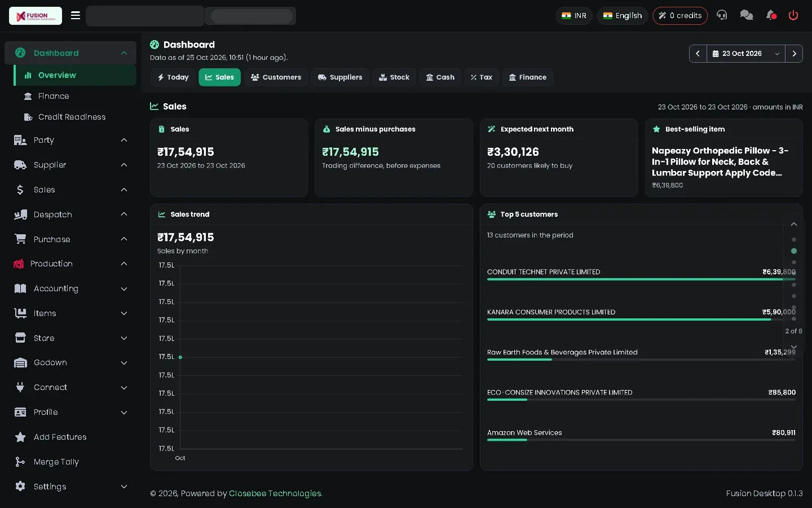Expand the Settings section chevron
This screenshot has height=508, width=812.
tap(124, 487)
